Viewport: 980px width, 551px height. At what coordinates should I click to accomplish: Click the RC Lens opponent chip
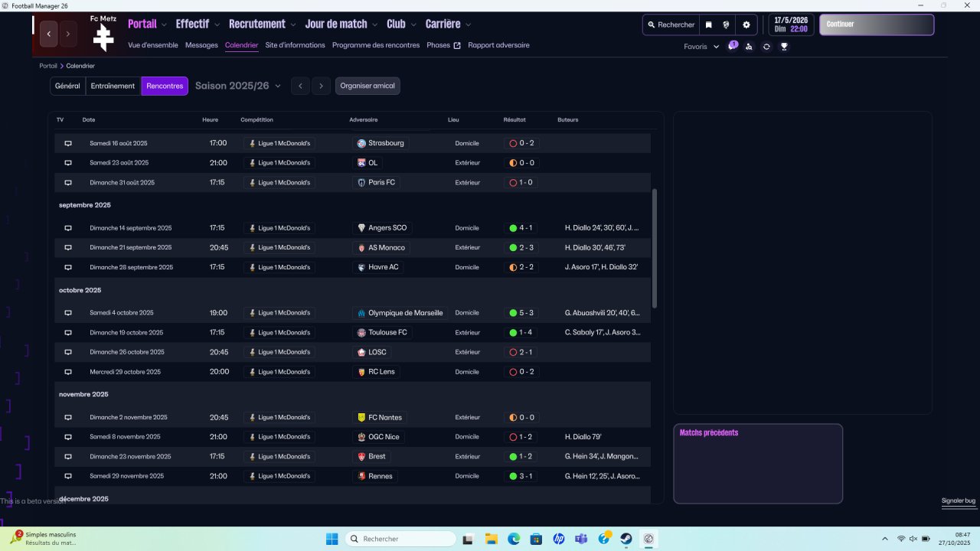(x=376, y=372)
